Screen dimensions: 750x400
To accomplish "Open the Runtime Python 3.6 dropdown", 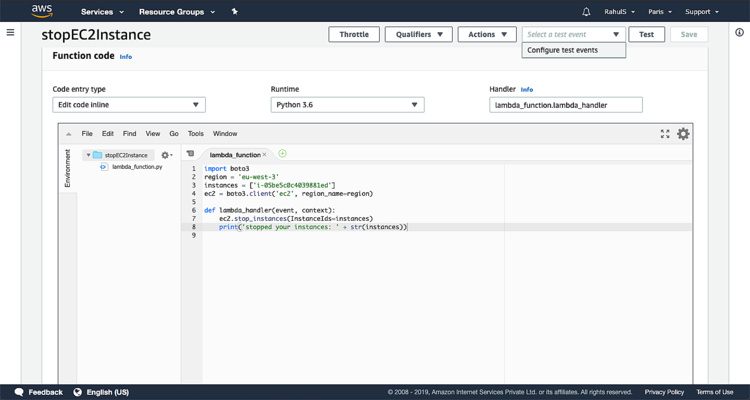I will [347, 104].
